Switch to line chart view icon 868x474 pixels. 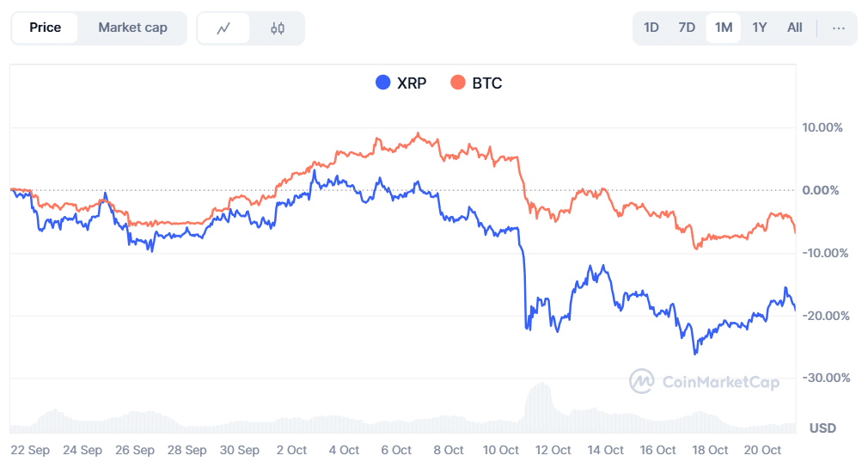click(x=223, y=28)
